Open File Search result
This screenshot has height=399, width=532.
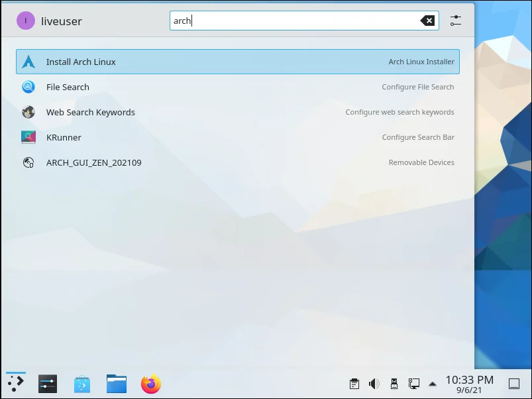[x=237, y=87]
